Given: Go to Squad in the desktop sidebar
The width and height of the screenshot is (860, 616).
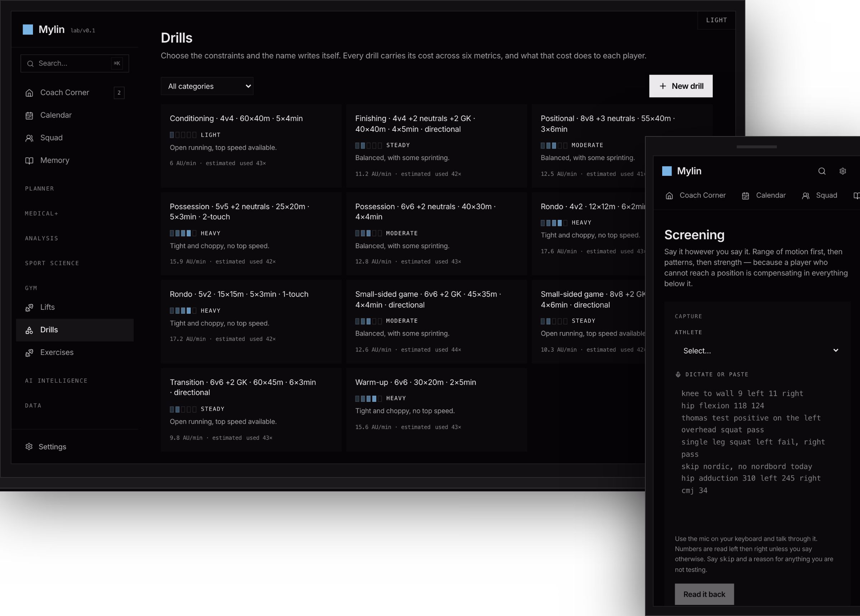Looking at the screenshot, I should 75,138.
